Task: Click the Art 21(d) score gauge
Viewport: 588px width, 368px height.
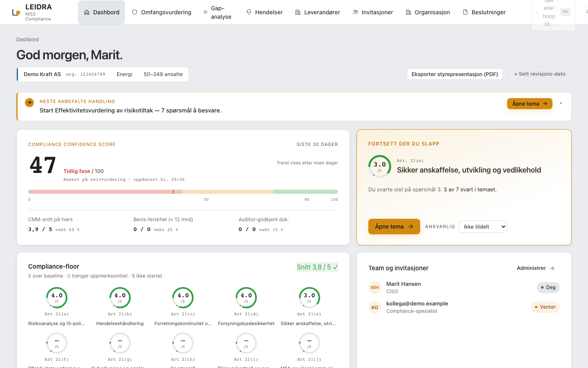Action: point(246,298)
